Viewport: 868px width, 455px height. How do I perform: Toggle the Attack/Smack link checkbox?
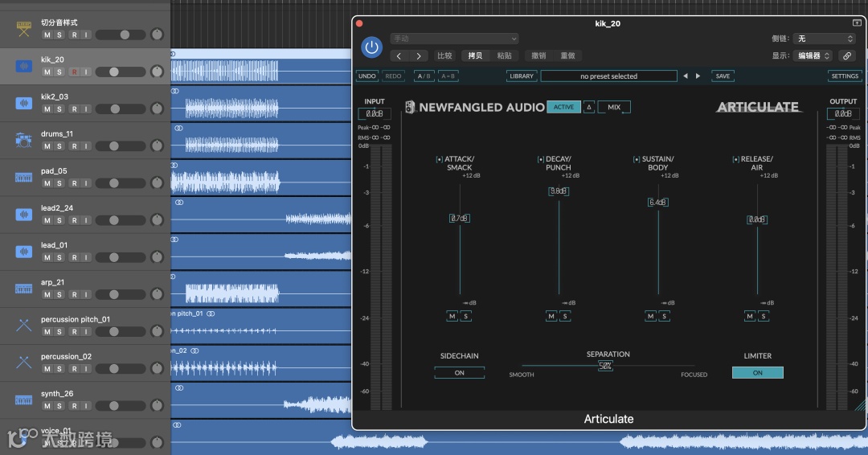(x=439, y=159)
